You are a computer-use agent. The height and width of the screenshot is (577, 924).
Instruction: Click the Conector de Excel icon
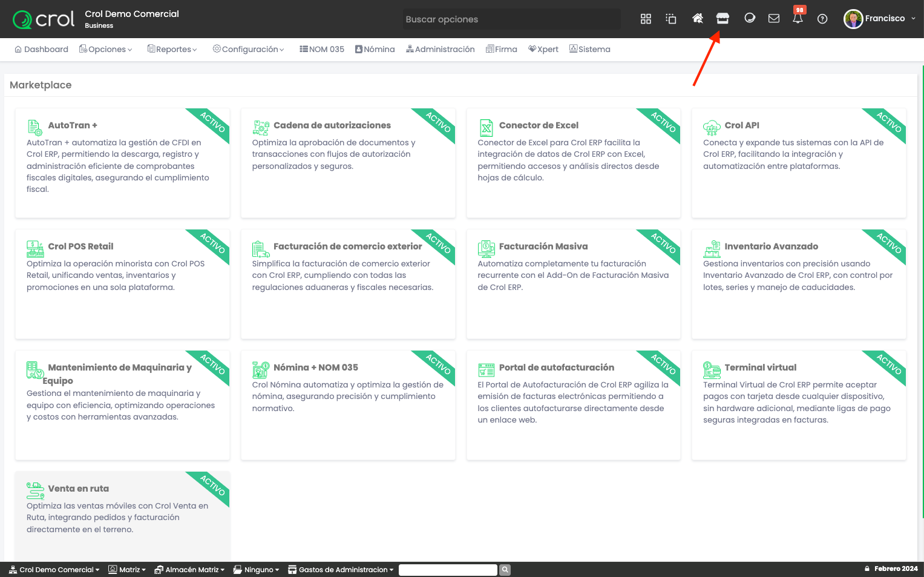(x=487, y=127)
